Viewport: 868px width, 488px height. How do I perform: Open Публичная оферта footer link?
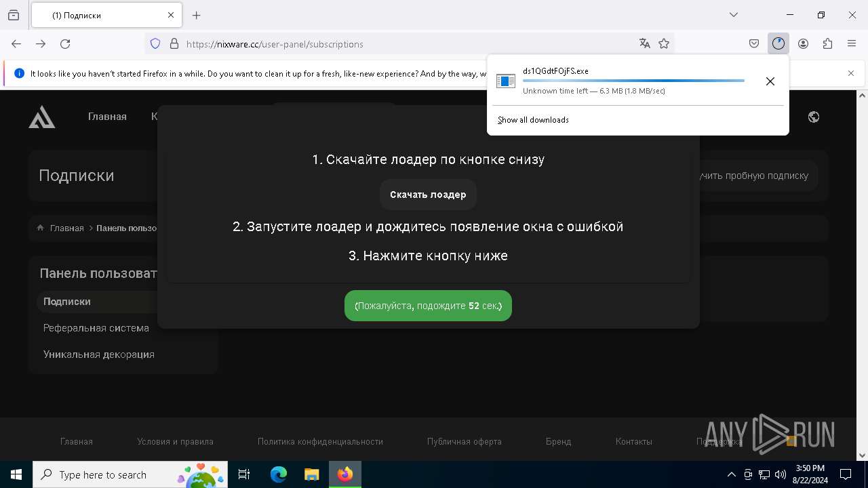pos(465,442)
